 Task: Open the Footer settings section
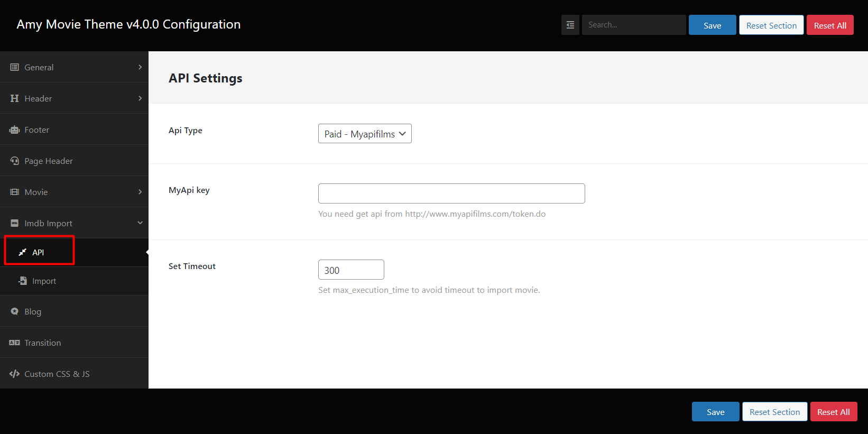(x=74, y=130)
